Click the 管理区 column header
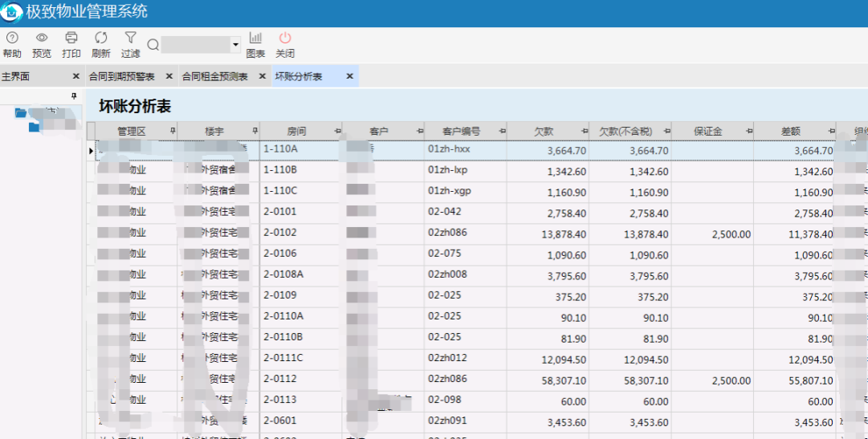The width and height of the screenshot is (868, 439). click(x=132, y=131)
